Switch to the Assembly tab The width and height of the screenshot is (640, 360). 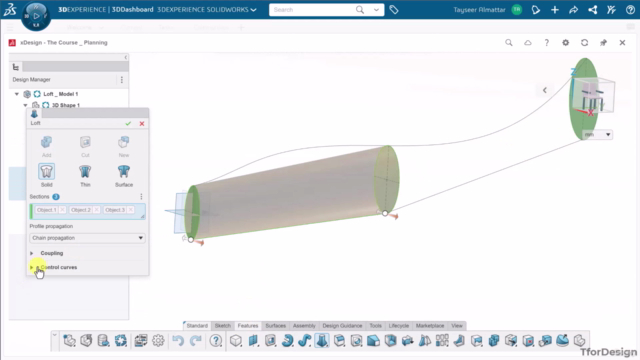(x=304, y=326)
